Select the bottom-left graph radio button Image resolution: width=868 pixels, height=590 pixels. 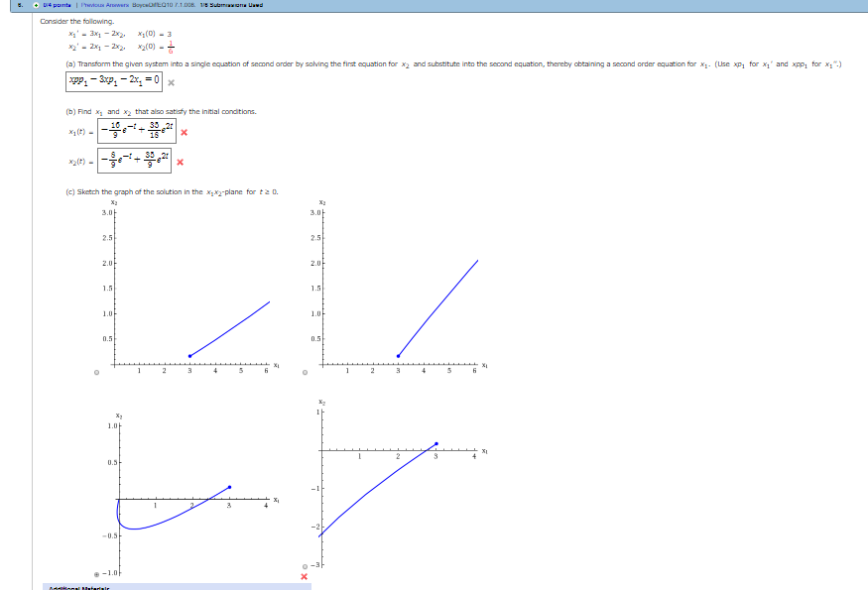96,575
